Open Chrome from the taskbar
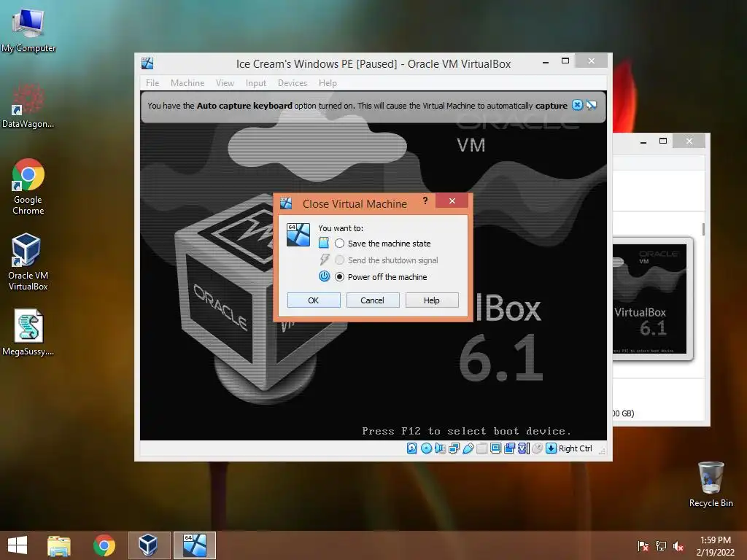Screen dimensions: 747x560 click(x=104, y=545)
